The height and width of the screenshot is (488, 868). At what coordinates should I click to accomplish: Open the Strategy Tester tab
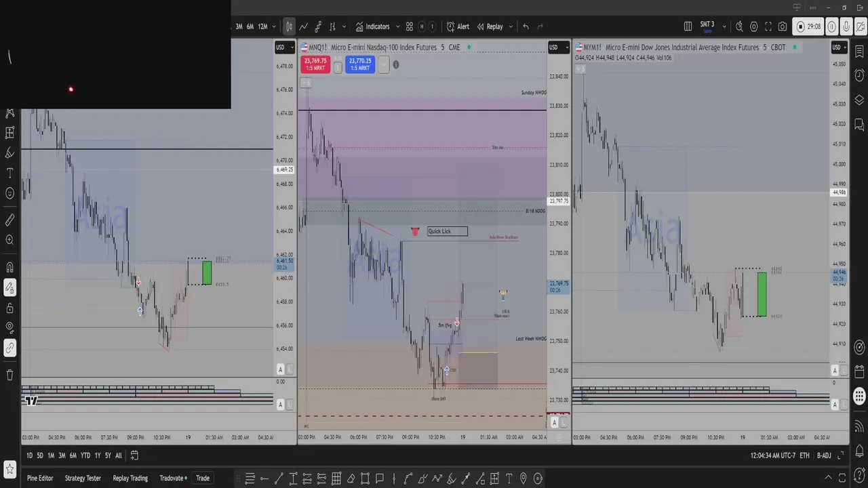(83, 479)
